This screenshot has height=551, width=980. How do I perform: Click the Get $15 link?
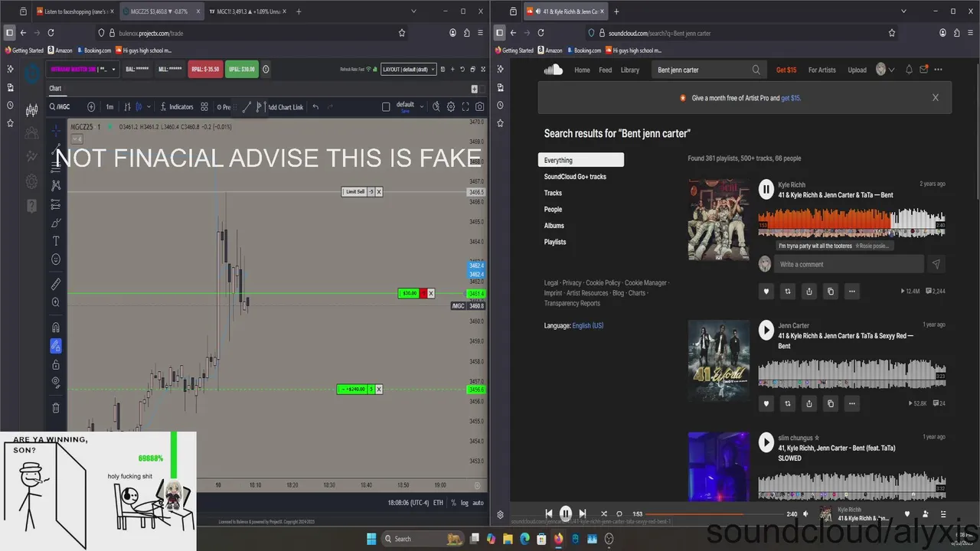pyautogui.click(x=786, y=70)
